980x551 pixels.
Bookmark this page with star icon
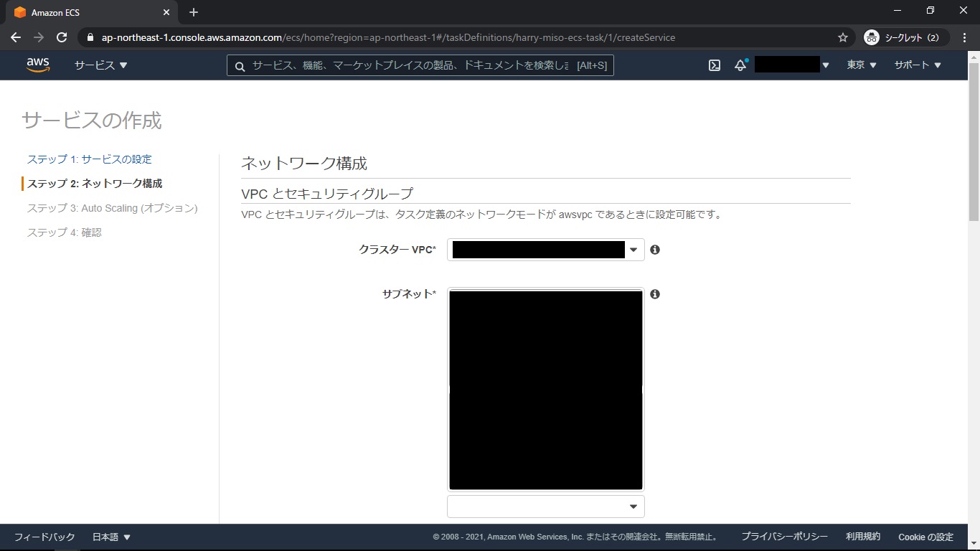[x=843, y=37]
